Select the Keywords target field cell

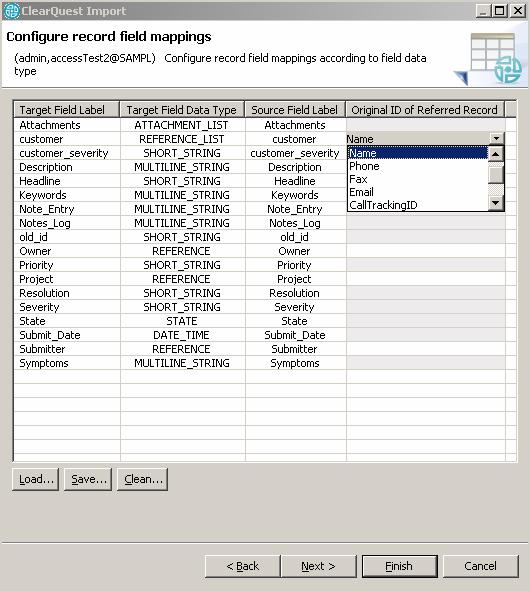[x=67, y=195]
